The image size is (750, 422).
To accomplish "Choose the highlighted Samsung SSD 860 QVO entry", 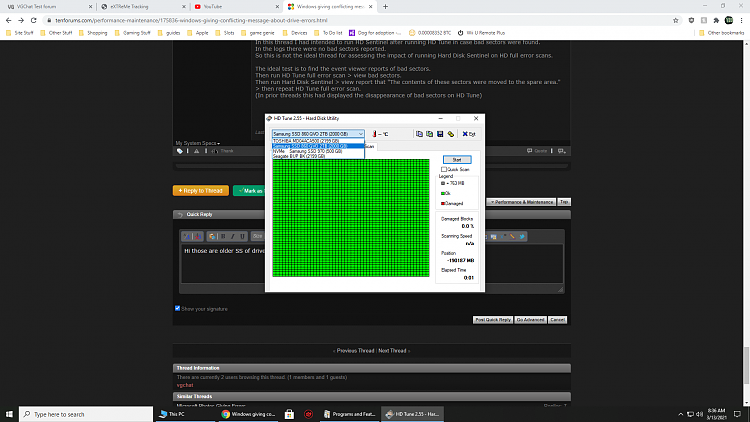I will 318,146.
